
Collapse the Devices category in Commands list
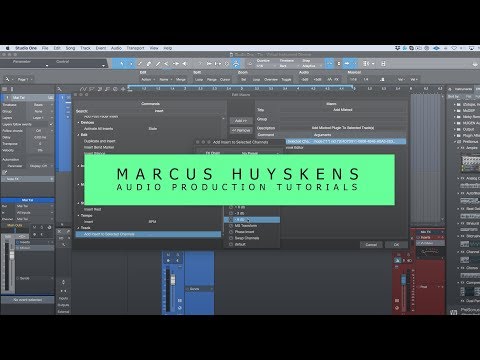pos(79,122)
